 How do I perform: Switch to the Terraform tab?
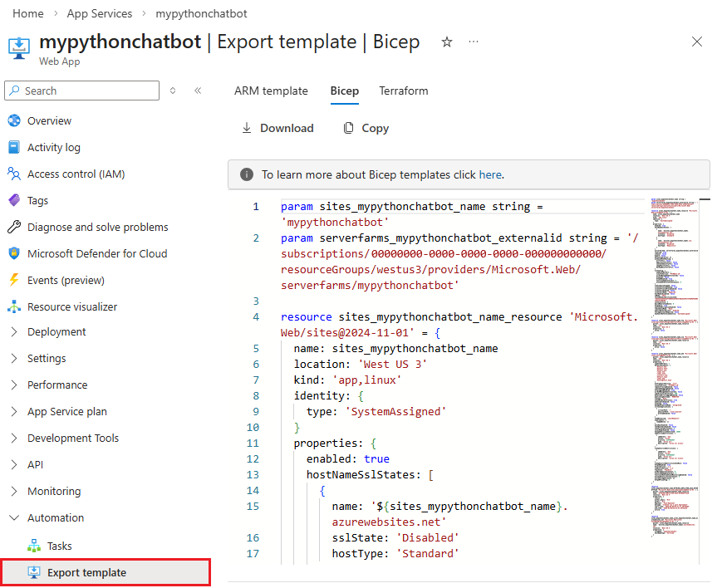point(404,91)
